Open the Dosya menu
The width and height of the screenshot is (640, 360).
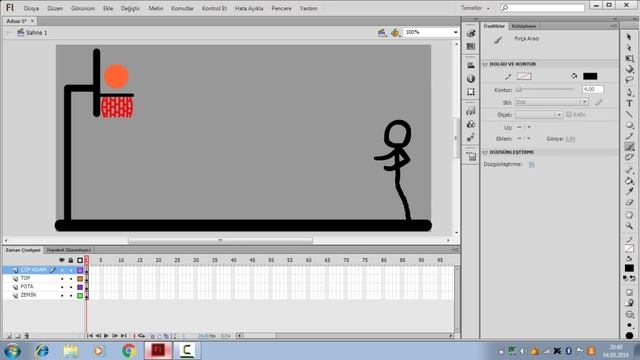(31, 8)
